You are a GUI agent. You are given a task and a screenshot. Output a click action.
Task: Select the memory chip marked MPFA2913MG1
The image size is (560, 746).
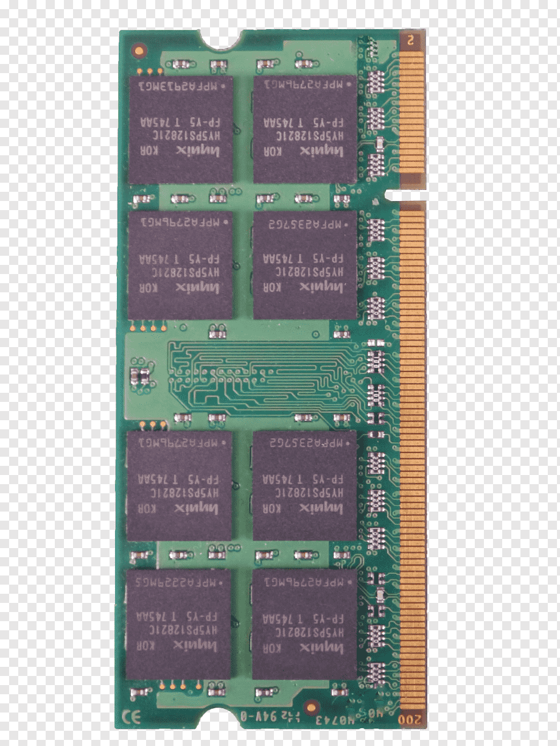[181, 129]
